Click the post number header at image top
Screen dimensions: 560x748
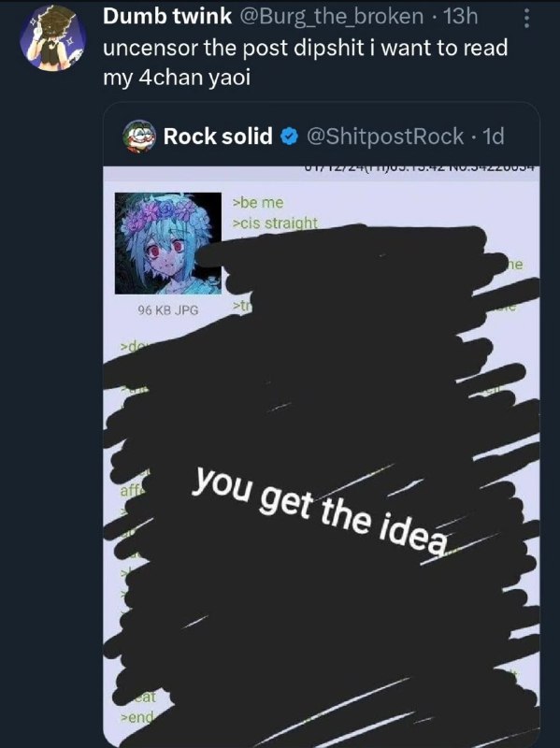point(421,168)
